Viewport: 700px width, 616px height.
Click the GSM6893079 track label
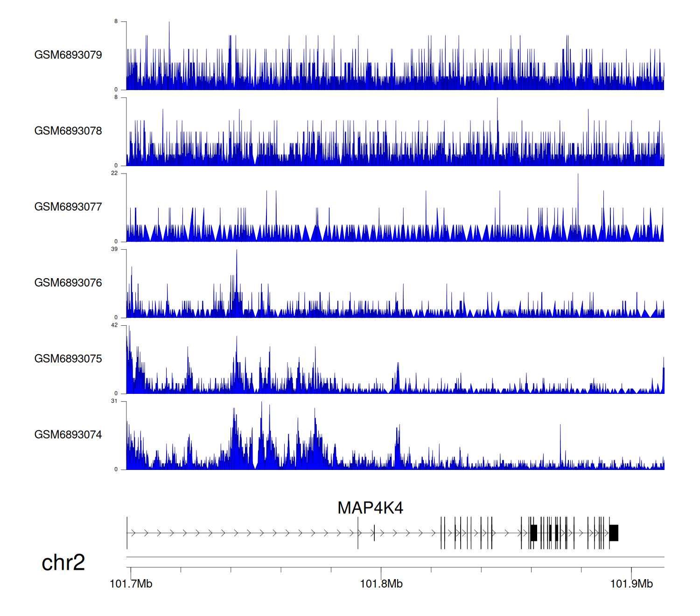pyautogui.click(x=68, y=55)
